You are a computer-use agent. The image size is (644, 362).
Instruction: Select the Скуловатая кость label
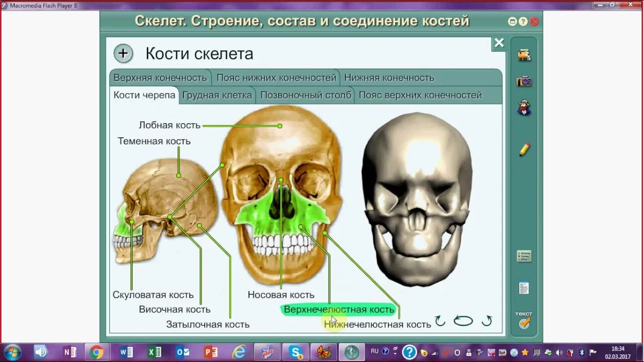point(153,295)
